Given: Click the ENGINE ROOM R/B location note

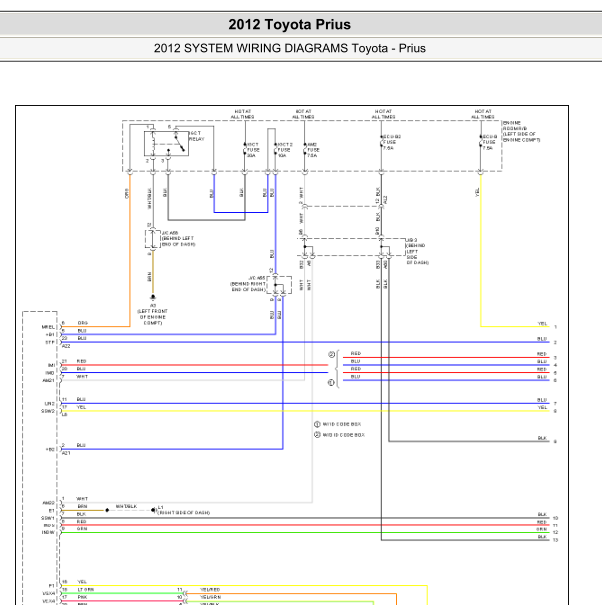Looking at the screenshot, I should tap(521, 131).
